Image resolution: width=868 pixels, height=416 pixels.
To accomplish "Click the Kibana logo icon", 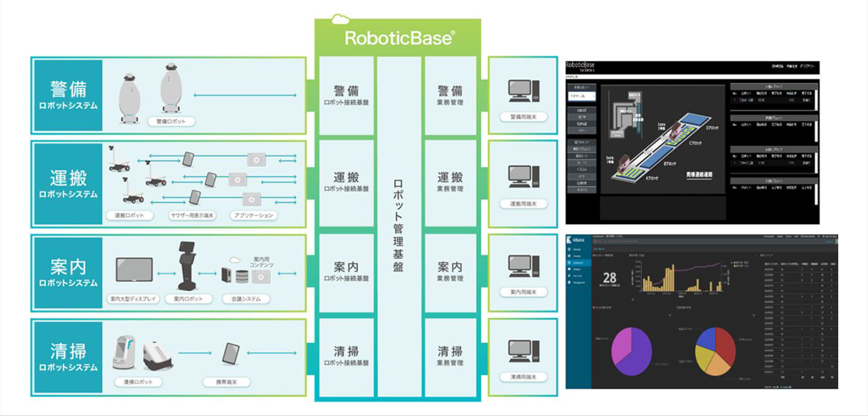I will [x=570, y=240].
